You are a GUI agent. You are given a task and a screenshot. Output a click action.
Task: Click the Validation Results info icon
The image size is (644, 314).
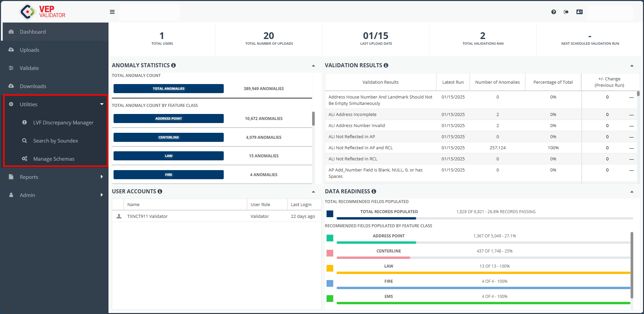point(386,65)
